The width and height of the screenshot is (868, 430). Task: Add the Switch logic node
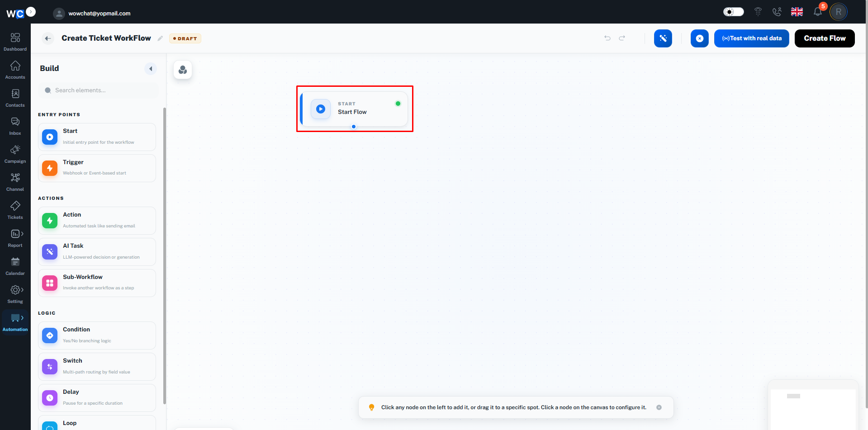(x=97, y=367)
